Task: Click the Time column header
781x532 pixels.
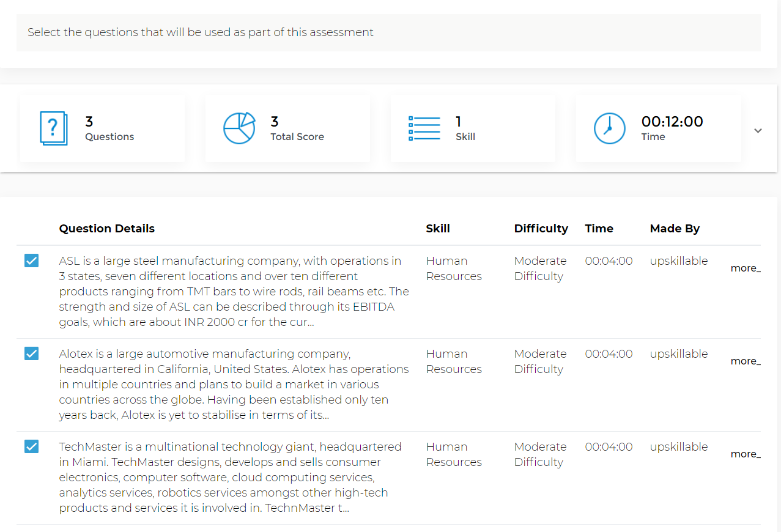Action: pos(599,229)
